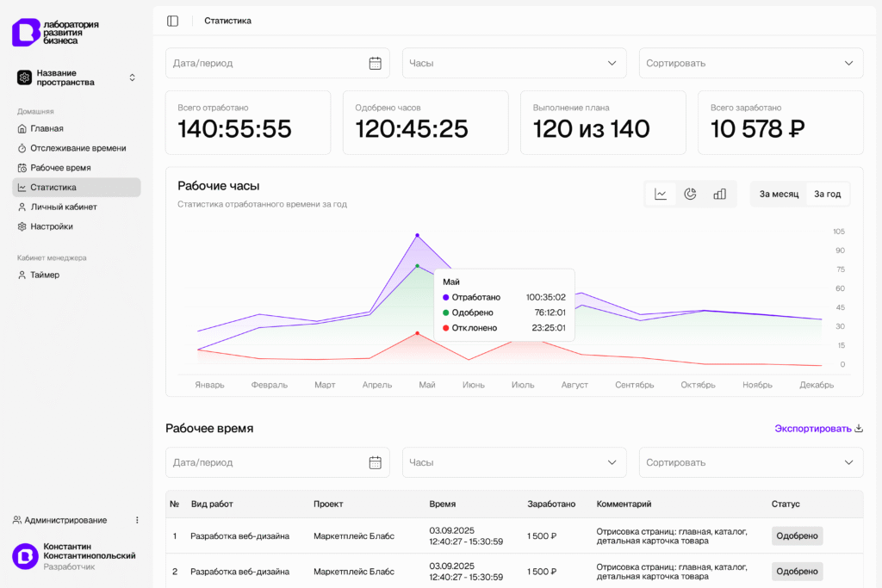This screenshot has height=588, width=882.
Task: Click calendar icon in Рабочее время filter
Action: point(376,462)
